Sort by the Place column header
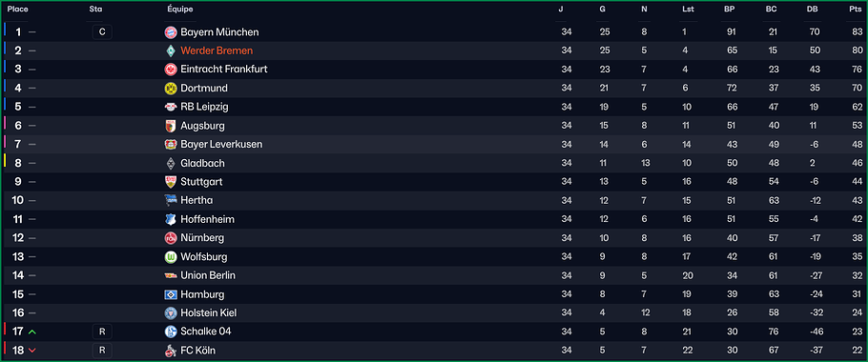This screenshot has height=362, width=868. [18, 10]
